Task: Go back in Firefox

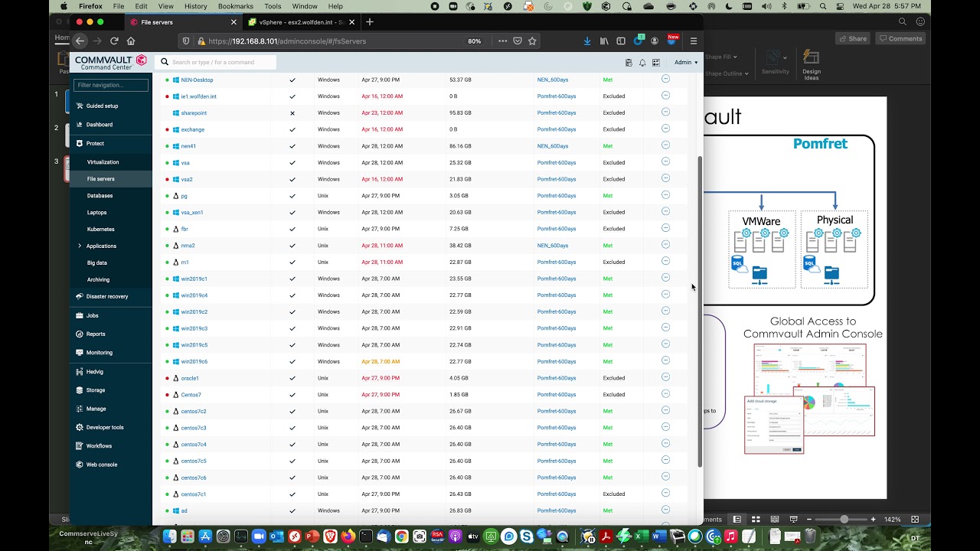Action: [x=80, y=41]
